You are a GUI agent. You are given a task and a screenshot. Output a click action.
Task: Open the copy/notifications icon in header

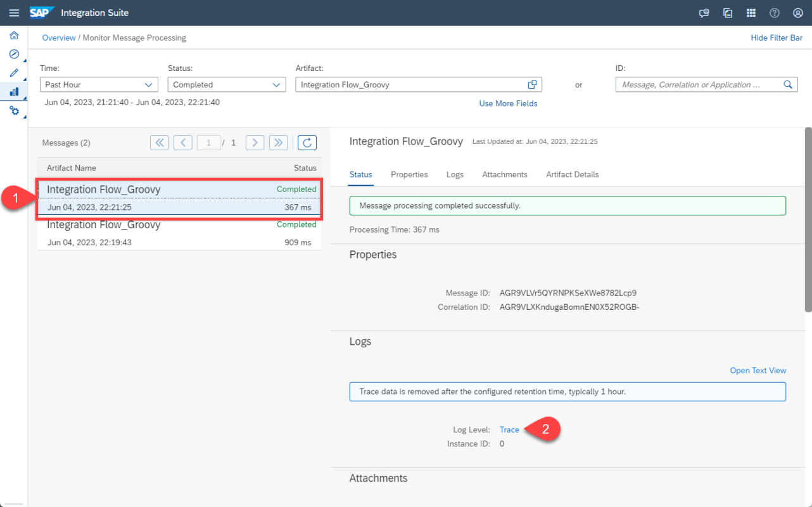coord(728,13)
